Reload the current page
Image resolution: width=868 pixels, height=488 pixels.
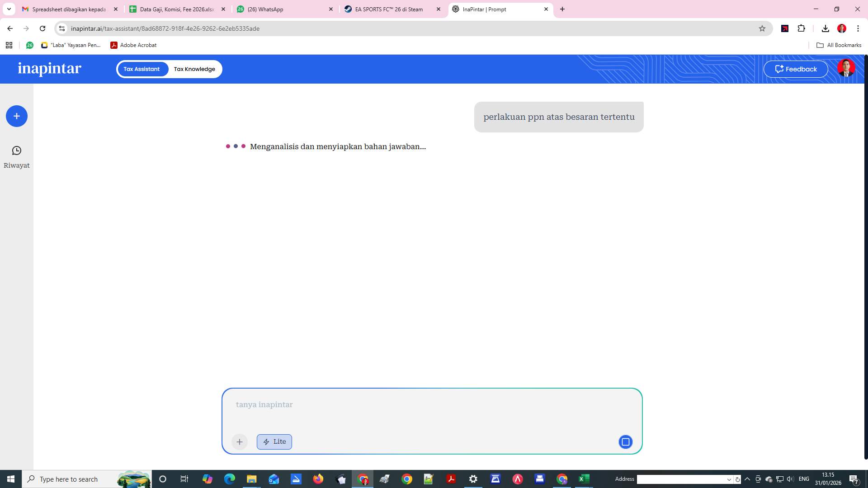42,28
